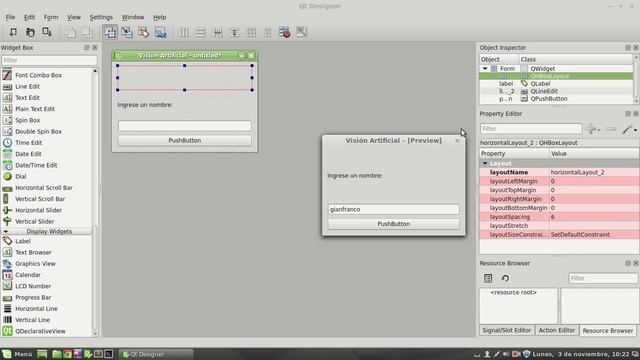Select the Edit Tab Order mode icon
640x360 pixels.
click(x=160, y=32)
